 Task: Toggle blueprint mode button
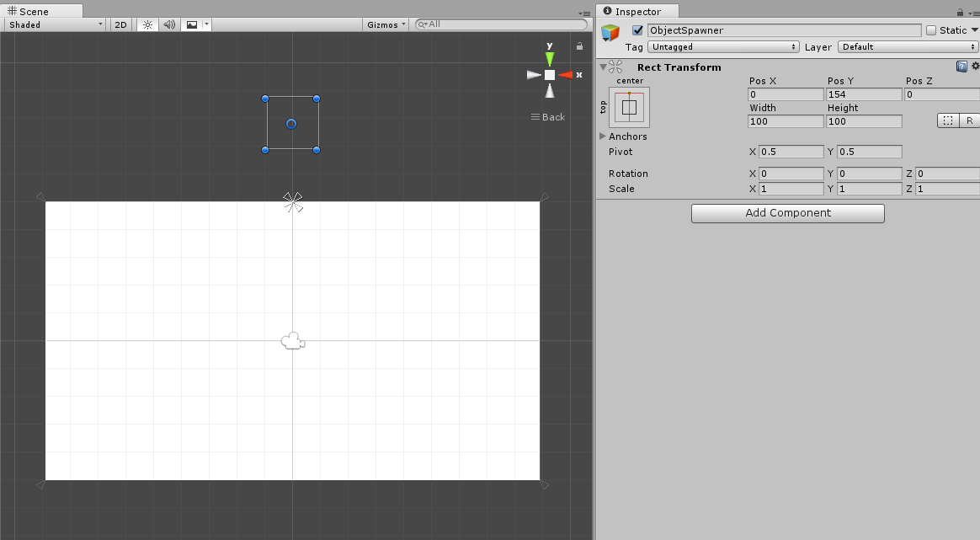point(948,120)
